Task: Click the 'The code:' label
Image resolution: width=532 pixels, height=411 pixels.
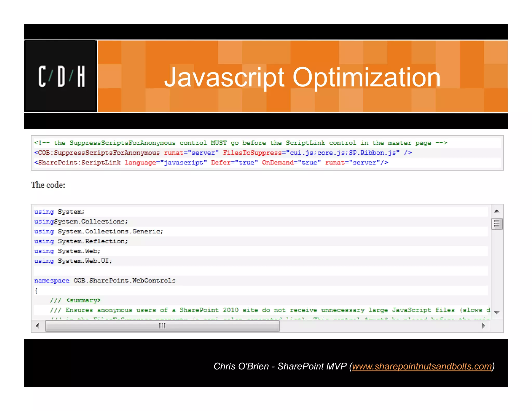Action: coord(48,185)
